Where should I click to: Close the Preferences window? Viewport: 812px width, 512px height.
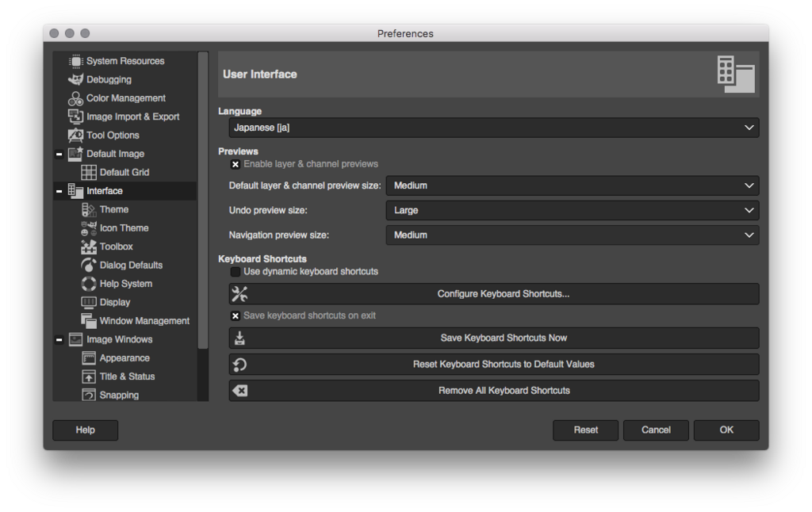tap(54, 33)
